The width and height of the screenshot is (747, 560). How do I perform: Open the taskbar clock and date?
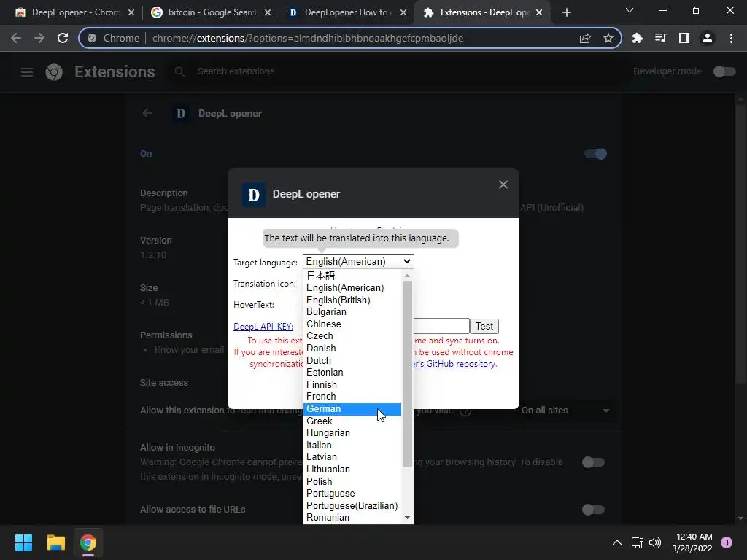point(692,542)
